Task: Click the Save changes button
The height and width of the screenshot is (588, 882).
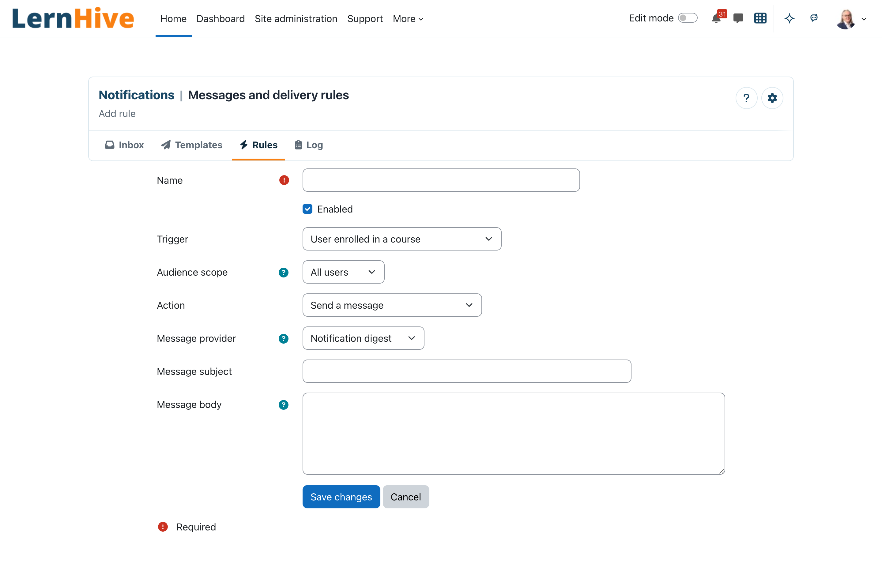Action: point(341,497)
